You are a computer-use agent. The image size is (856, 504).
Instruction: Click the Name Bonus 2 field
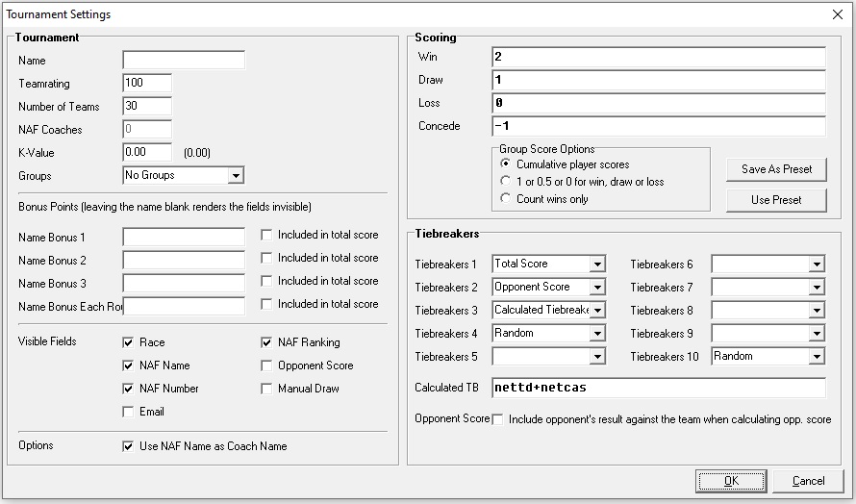(184, 260)
